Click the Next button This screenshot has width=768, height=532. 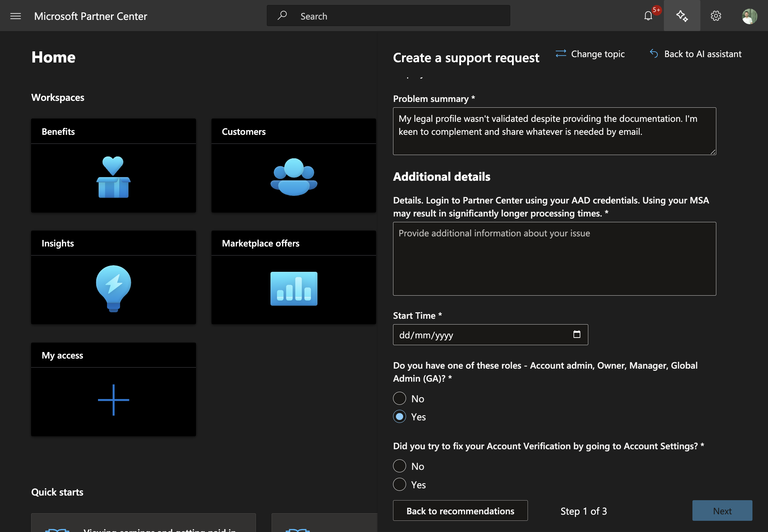coord(722,511)
